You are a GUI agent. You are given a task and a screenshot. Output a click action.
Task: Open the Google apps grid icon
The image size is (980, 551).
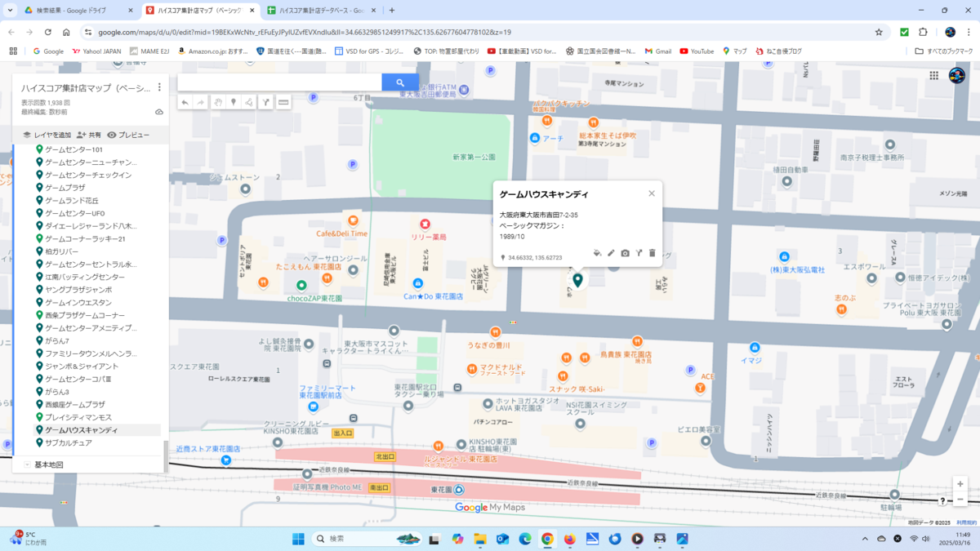click(x=933, y=75)
